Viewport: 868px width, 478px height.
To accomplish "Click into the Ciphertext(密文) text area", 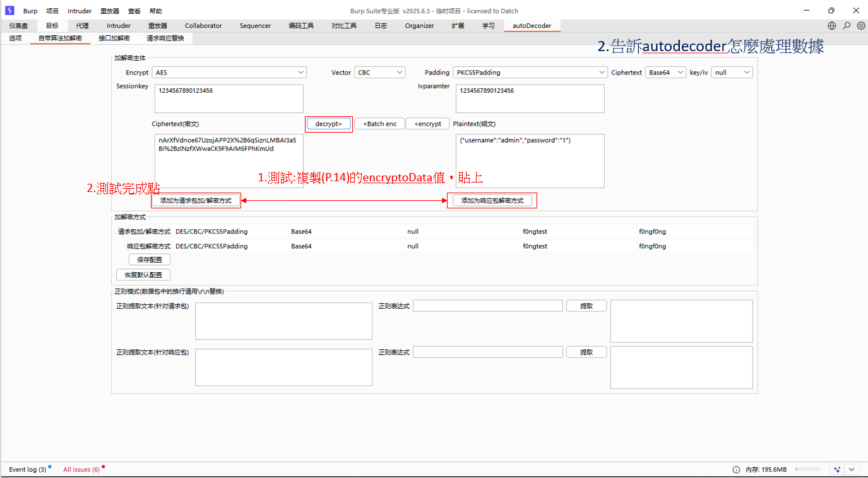I will click(229, 161).
